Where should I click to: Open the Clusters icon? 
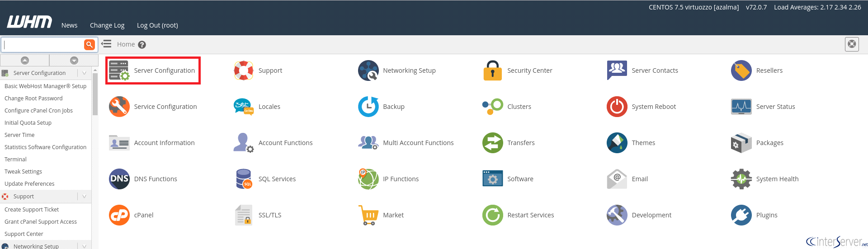(493, 107)
